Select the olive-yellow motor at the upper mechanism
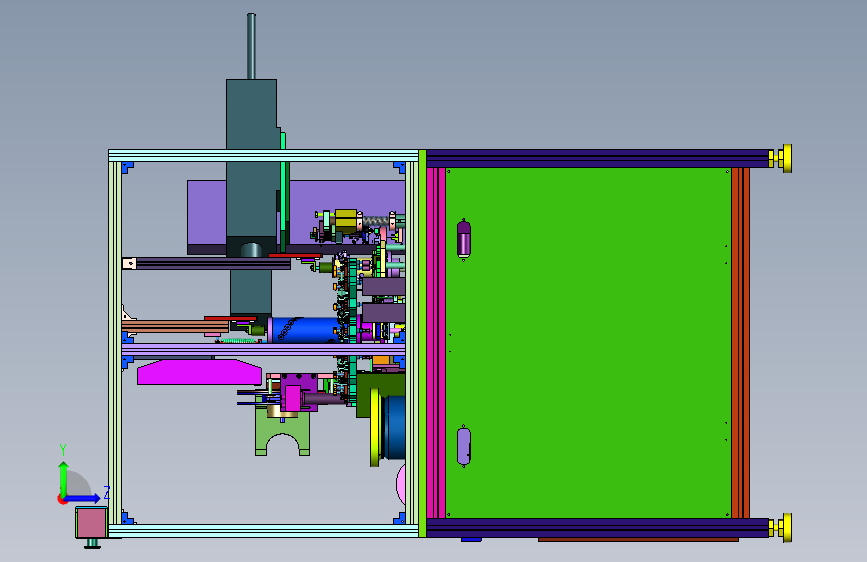867x562 pixels. point(346,221)
